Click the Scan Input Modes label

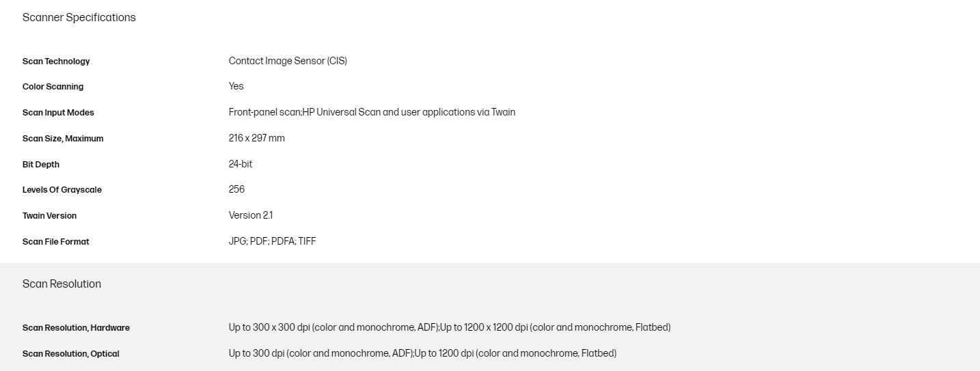pyautogui.click(x=58, y=113)
